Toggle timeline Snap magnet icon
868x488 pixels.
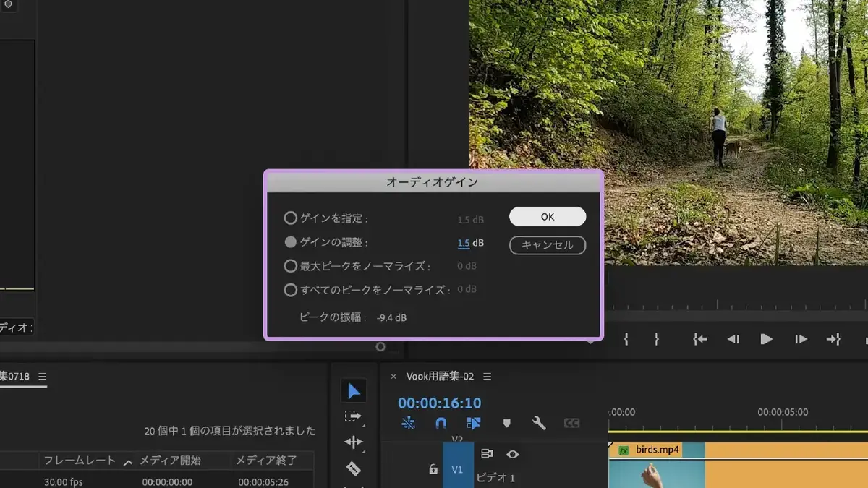tap(441, 423)
